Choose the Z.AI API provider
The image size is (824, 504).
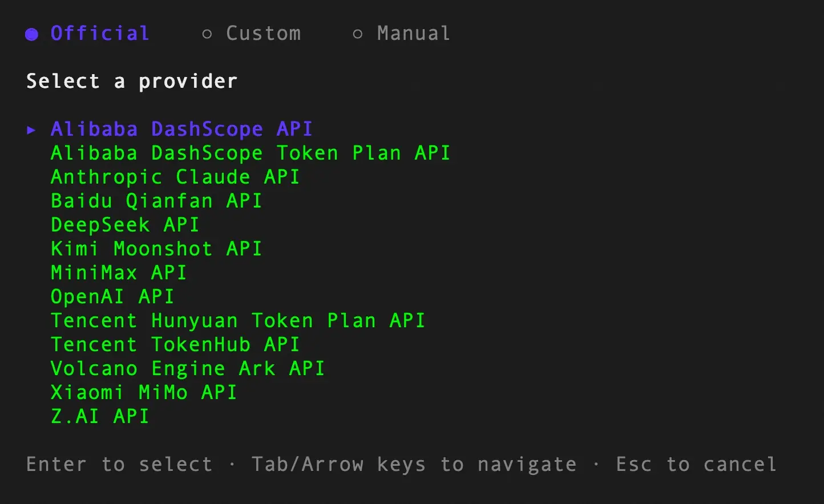tap(100, 417)
